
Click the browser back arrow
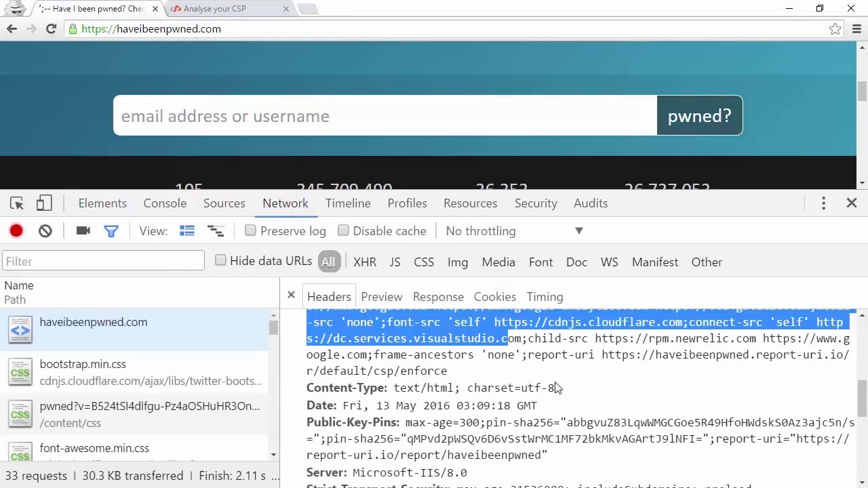12,29
